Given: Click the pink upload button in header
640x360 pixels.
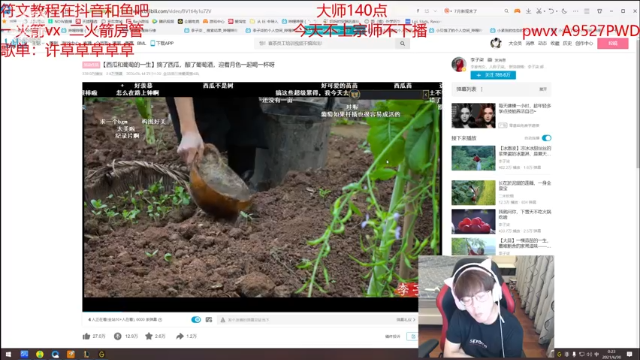Looking at the screenshot, I should (613, 43).
